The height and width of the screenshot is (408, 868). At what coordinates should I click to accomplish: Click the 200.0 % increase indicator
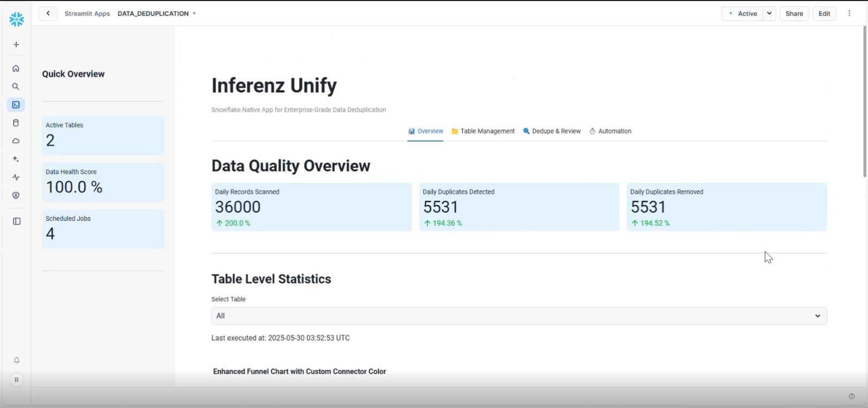coord(233,223)
